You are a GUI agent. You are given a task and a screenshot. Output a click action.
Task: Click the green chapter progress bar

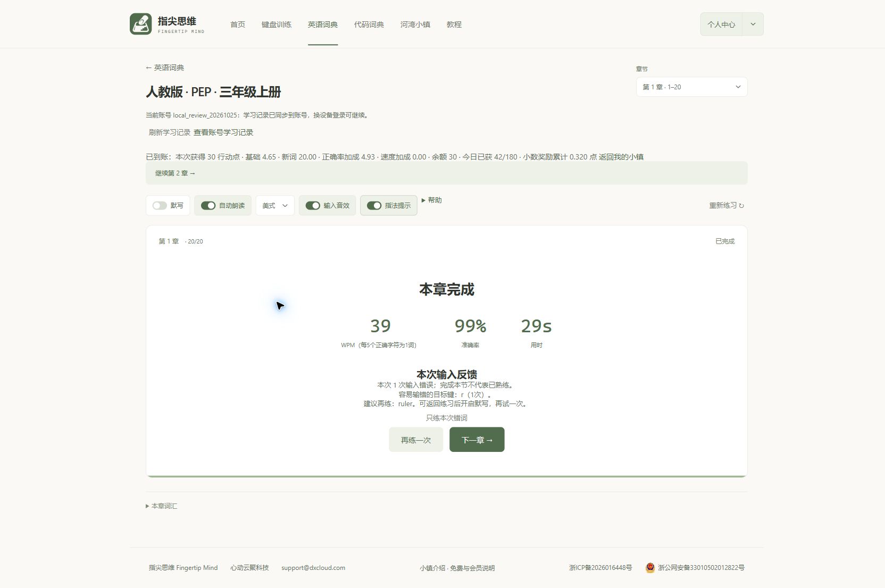[x=447, y=476]
